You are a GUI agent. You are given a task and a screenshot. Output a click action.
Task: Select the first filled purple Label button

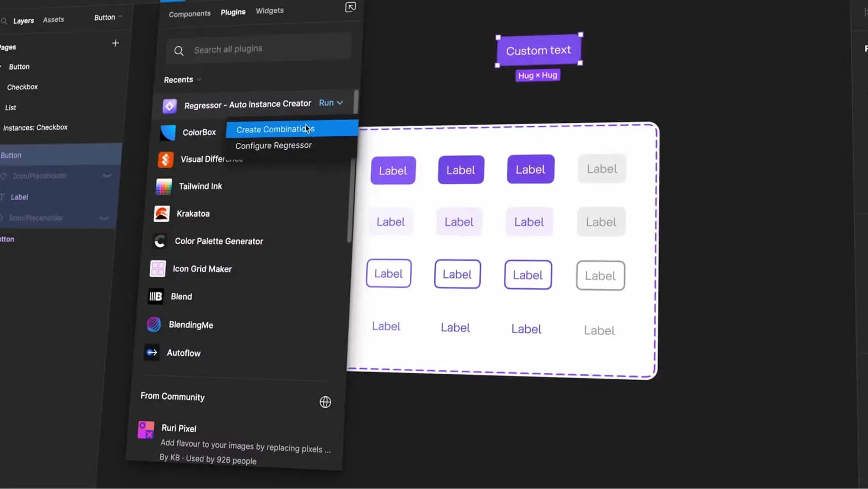coord(393,170)
